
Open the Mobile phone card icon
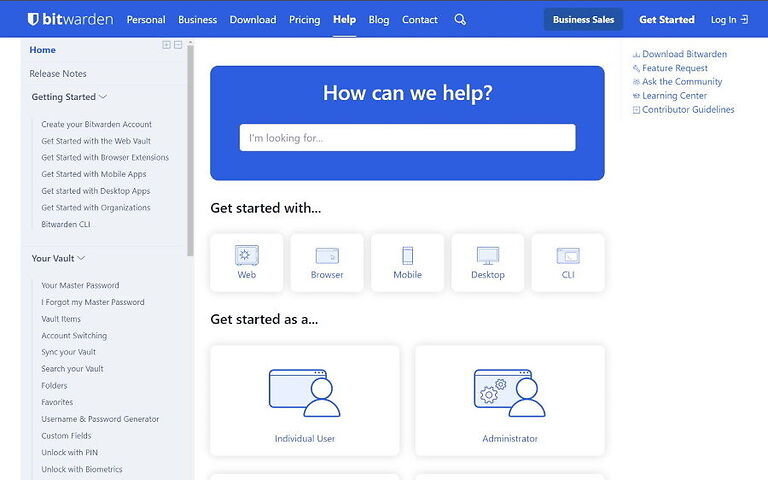408,256
